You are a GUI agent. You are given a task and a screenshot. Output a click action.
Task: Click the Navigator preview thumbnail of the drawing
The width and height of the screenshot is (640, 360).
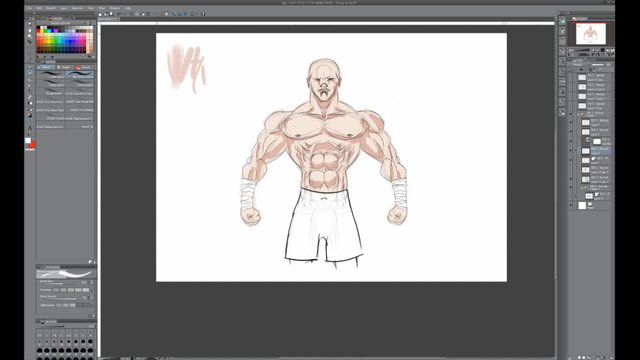[591, 33]
